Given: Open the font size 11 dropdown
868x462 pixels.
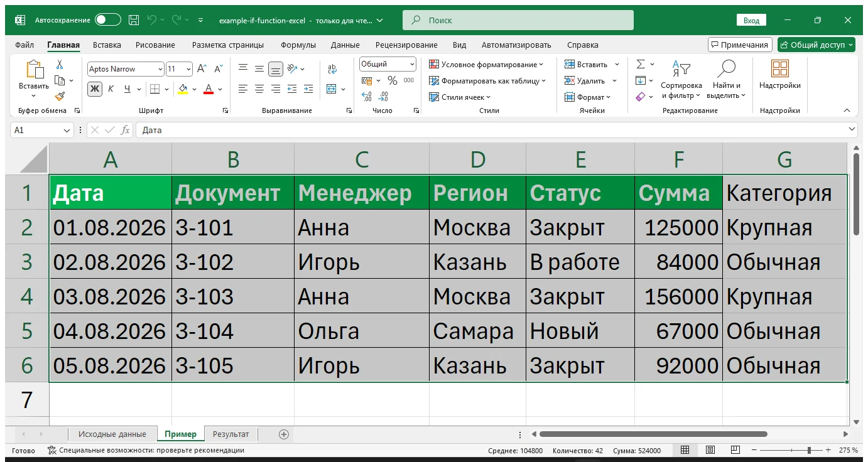Looking at the screenshot, I should pyautogui.click(x=188, y=69).
